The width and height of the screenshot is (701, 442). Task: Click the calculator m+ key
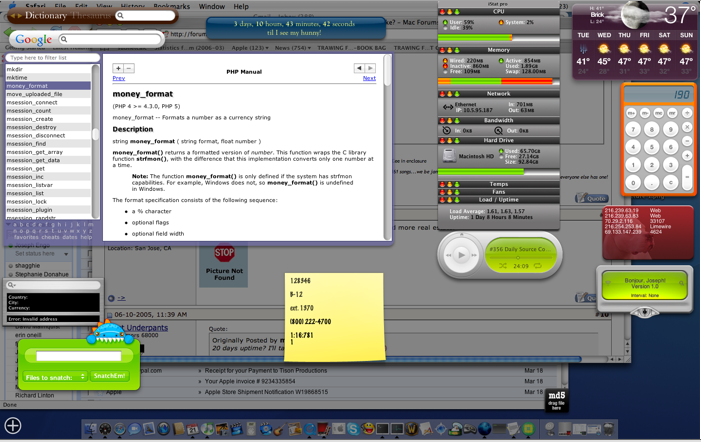click(631, 114)
